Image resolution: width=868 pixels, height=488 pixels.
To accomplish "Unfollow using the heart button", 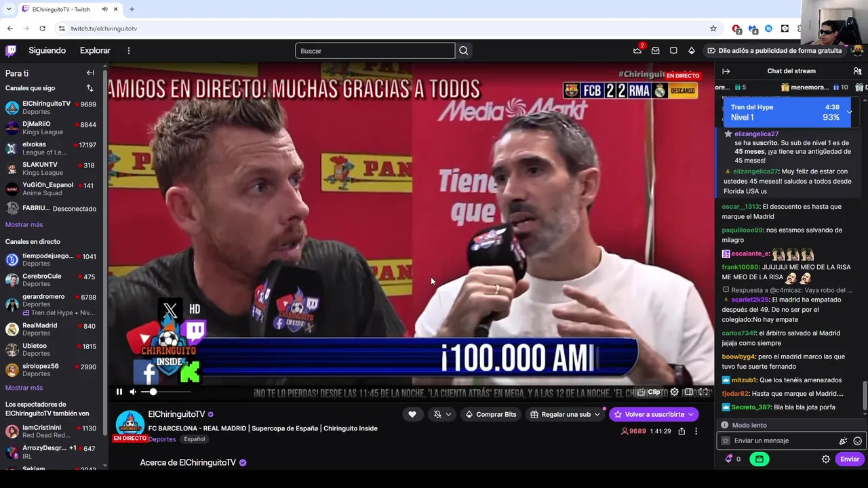I will tap(412, 414).
